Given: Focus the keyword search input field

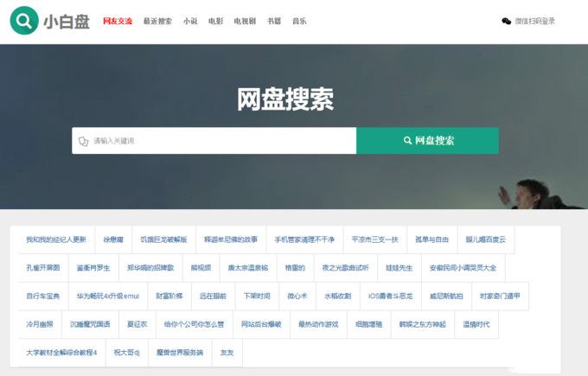Looking at the screenshot, I should click(220, 141).
